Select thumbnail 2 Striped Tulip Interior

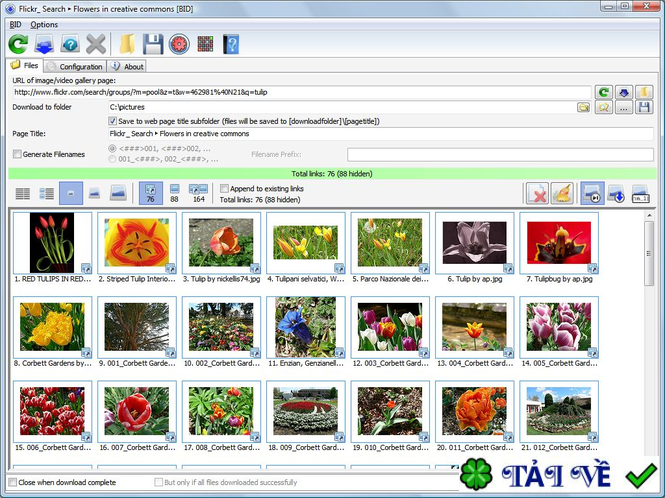137,243
